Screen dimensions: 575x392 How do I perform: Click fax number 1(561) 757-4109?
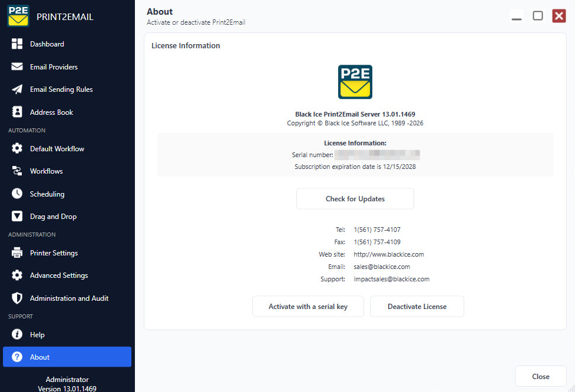point(377,242)
